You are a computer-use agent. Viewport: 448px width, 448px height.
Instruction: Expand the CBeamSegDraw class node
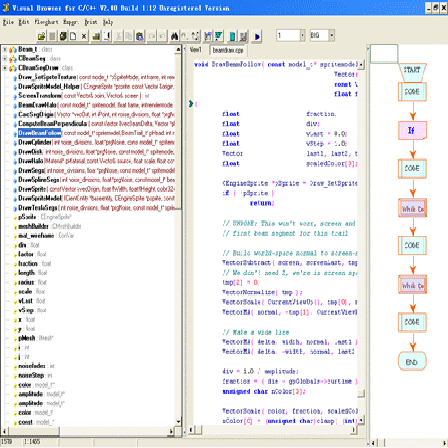click(5, 68)
